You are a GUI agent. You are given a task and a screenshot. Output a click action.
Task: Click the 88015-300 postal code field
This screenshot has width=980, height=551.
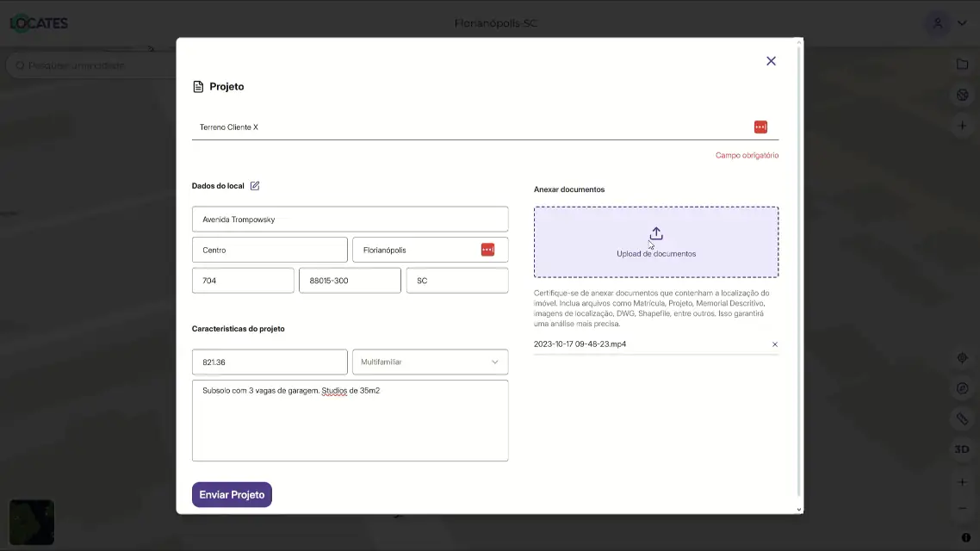350,281
